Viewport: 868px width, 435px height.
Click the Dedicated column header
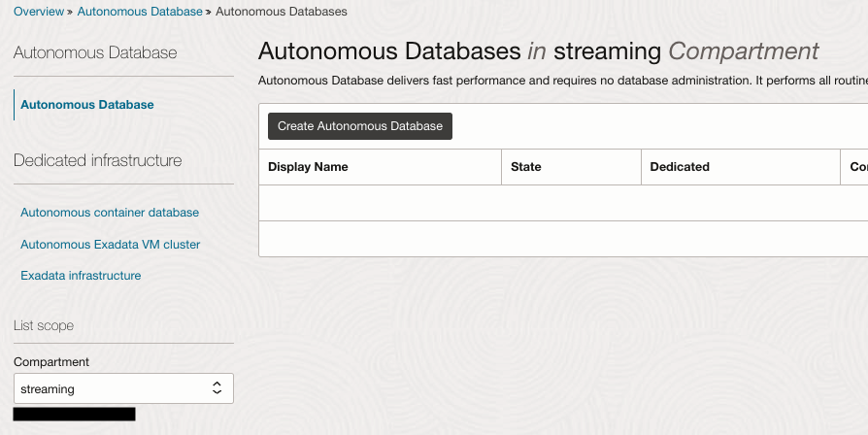point(680,167)
